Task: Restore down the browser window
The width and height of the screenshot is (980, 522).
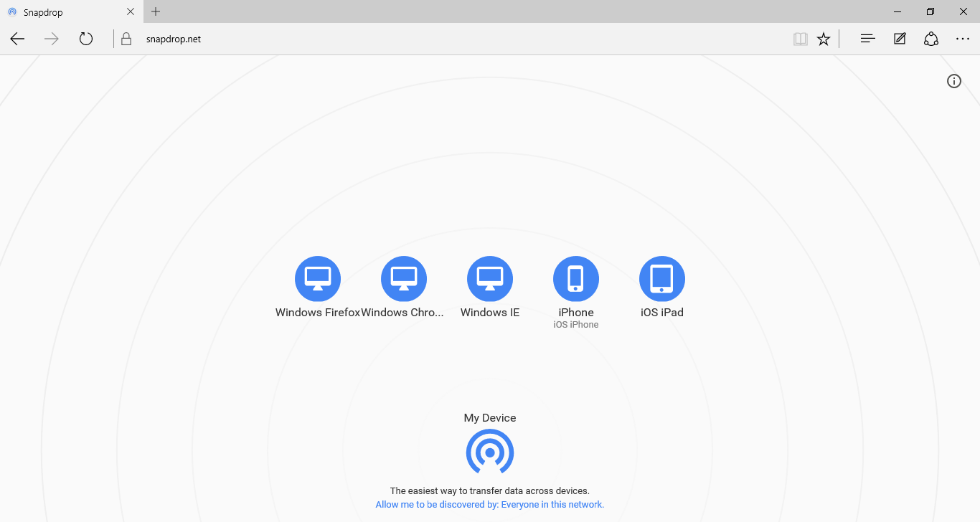Action: click(930, 11)
